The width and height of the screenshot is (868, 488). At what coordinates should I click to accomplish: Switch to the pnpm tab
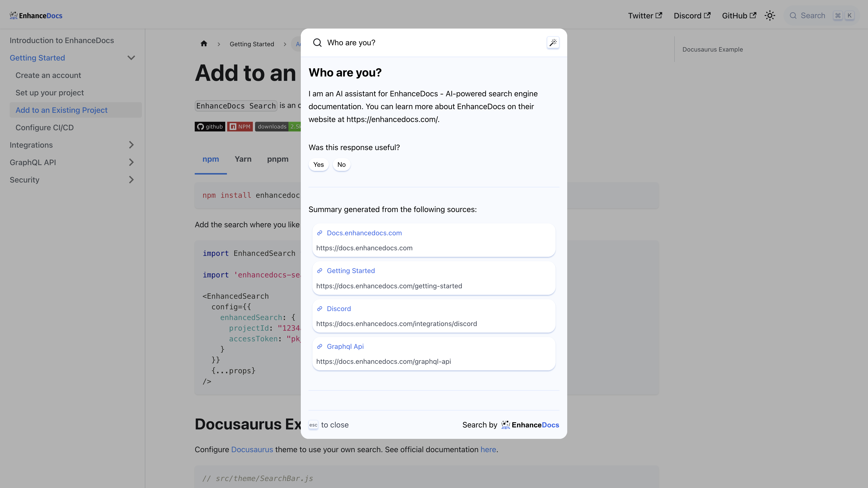[x=278, y=159]
